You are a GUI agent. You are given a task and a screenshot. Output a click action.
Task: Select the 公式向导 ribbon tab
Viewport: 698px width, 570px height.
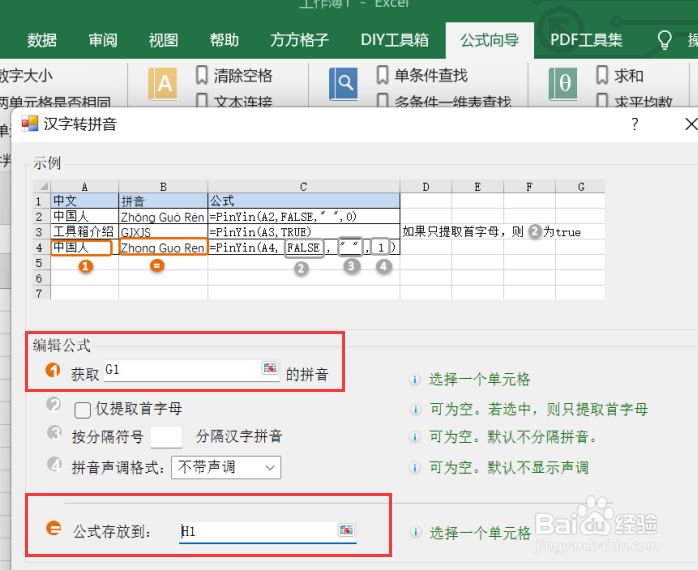tap(490, 40)
